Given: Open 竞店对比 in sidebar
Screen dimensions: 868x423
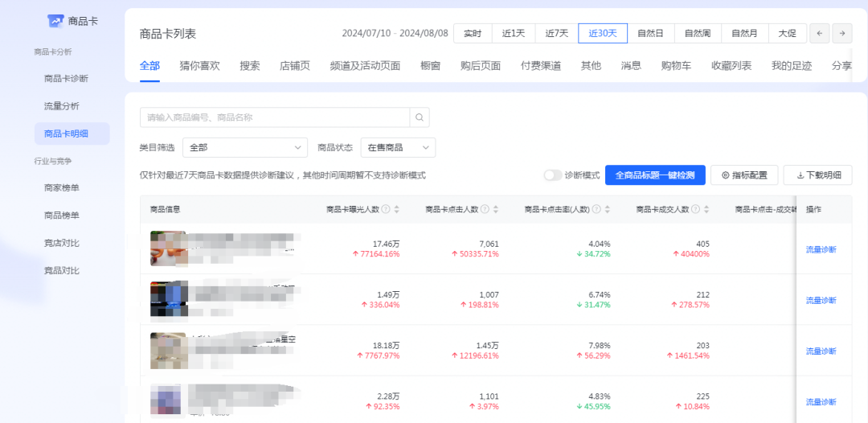Looking at the screenshot, I should [x=61, y=243].
